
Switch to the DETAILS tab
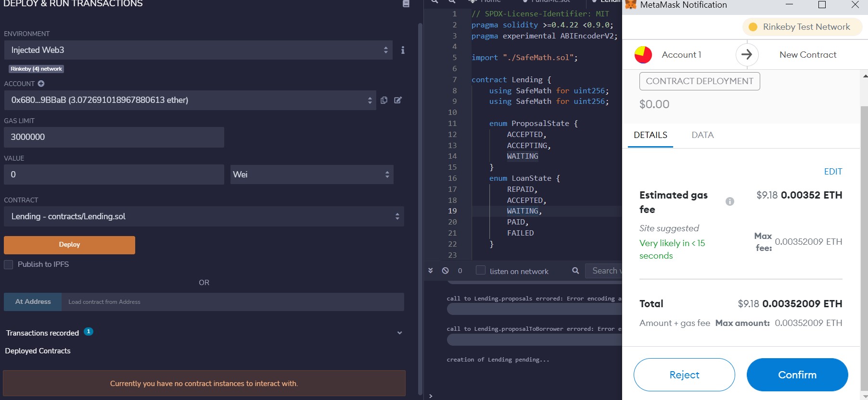click(x=651, y=135)
